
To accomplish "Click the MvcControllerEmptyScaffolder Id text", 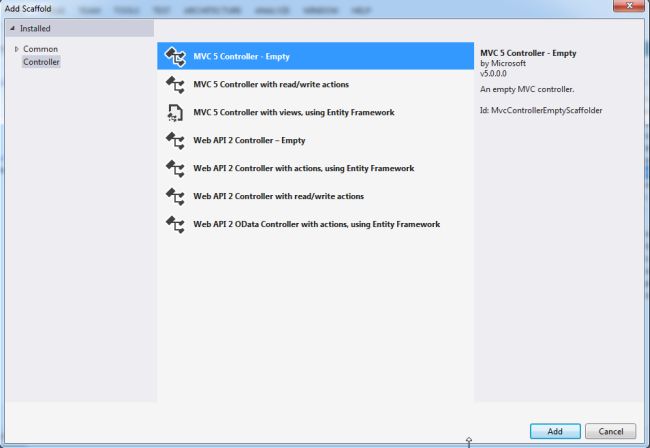I will click(541, 111).
